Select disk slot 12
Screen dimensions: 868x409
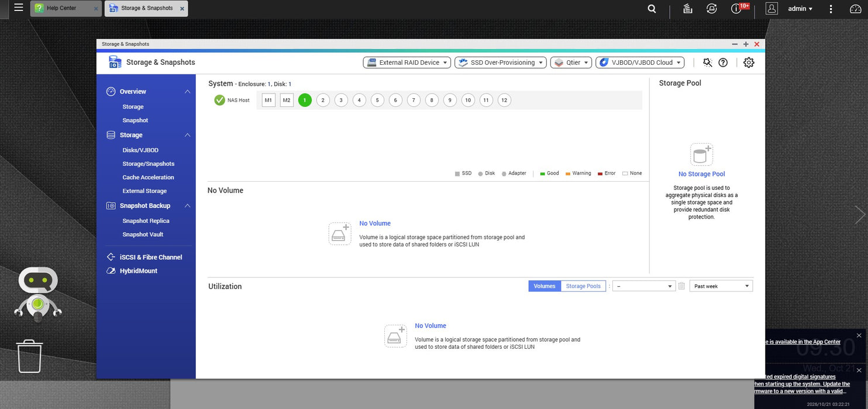[504, 100]
